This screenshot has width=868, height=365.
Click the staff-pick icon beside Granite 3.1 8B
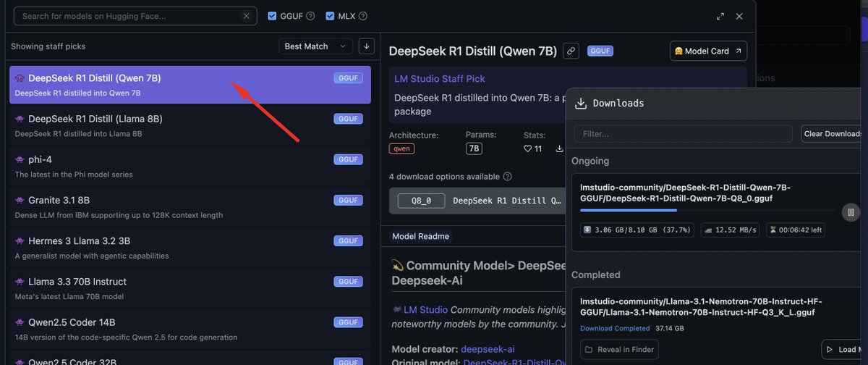(x=20, y=200)
